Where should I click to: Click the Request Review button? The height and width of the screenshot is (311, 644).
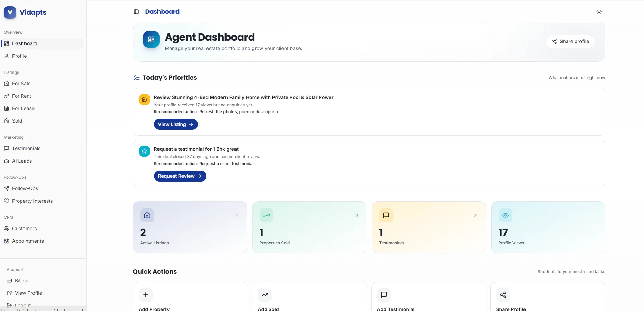click(180, 176)
